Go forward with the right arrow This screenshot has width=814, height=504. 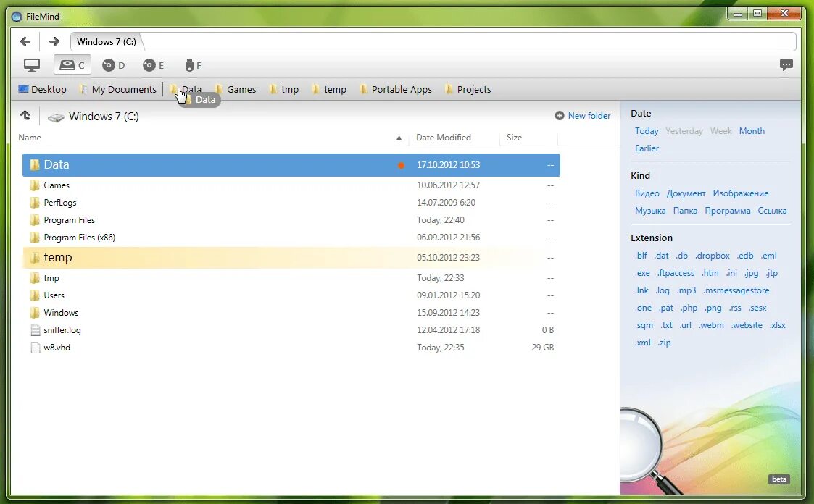coord(54,41)
